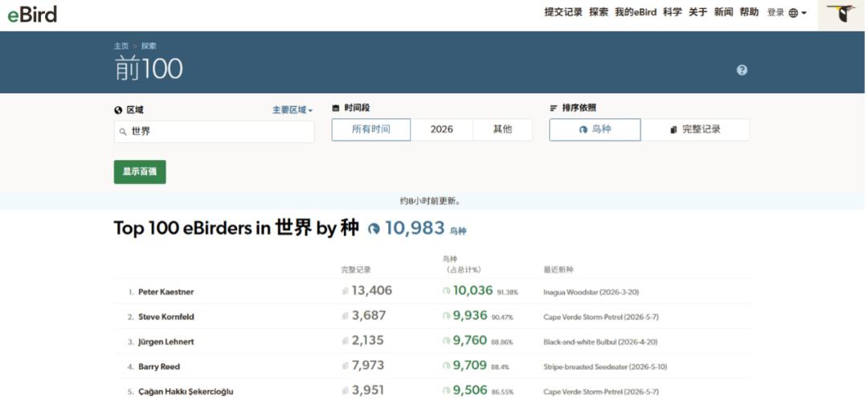
Task: Click the 10,036 species count
Action: tap(473, 290)
